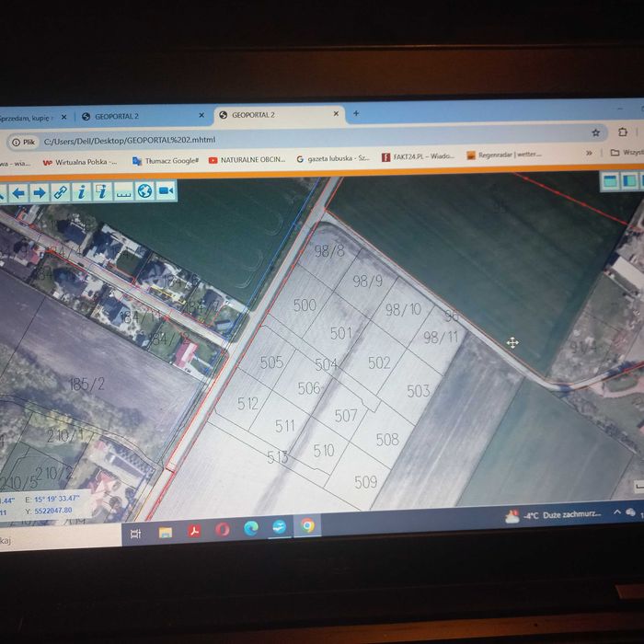Open the gazeta lubuska bookmark
Screen dimensions: 644x644
(333, 158)
